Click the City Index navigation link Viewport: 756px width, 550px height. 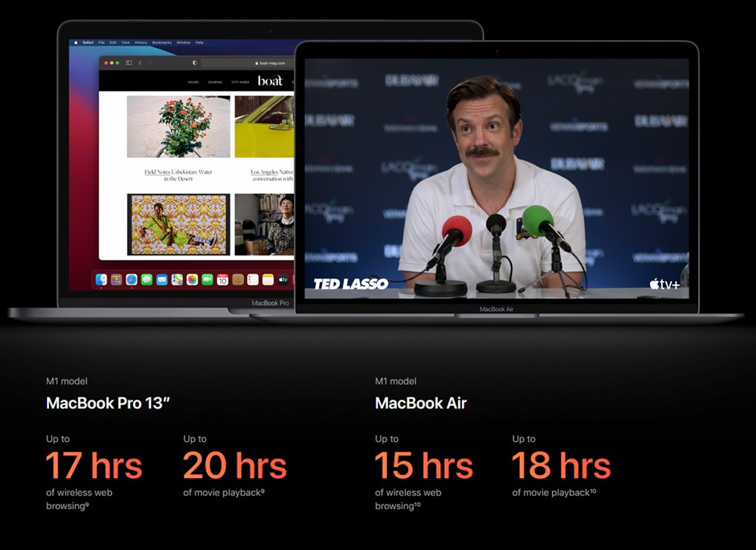click(240, 82)
